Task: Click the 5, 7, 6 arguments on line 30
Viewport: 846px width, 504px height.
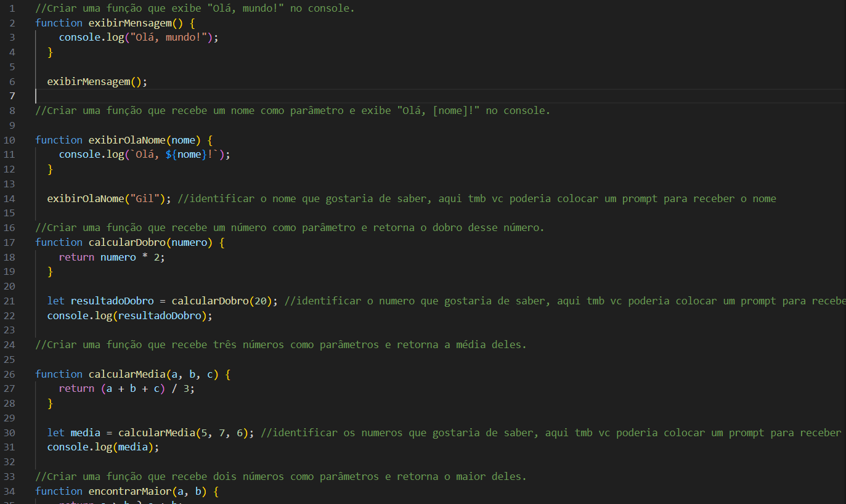Action: tap(222, 433)
